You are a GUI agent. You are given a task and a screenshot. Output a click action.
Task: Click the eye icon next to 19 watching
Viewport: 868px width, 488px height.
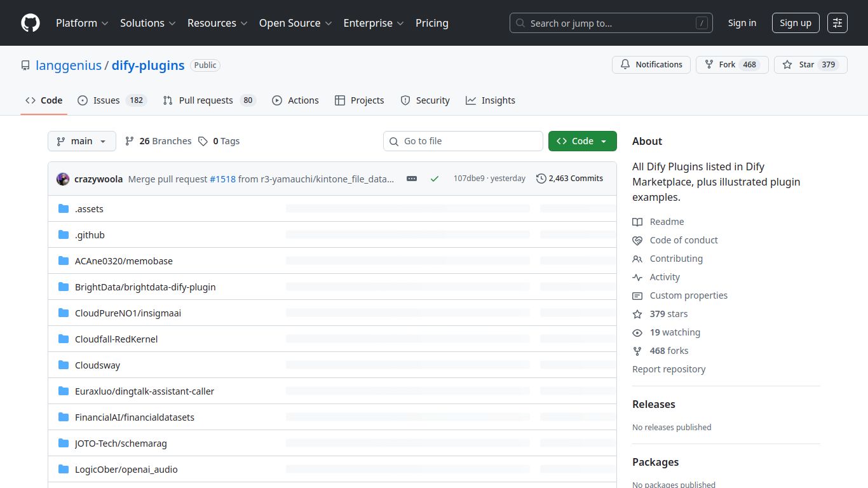coord(637,332)
